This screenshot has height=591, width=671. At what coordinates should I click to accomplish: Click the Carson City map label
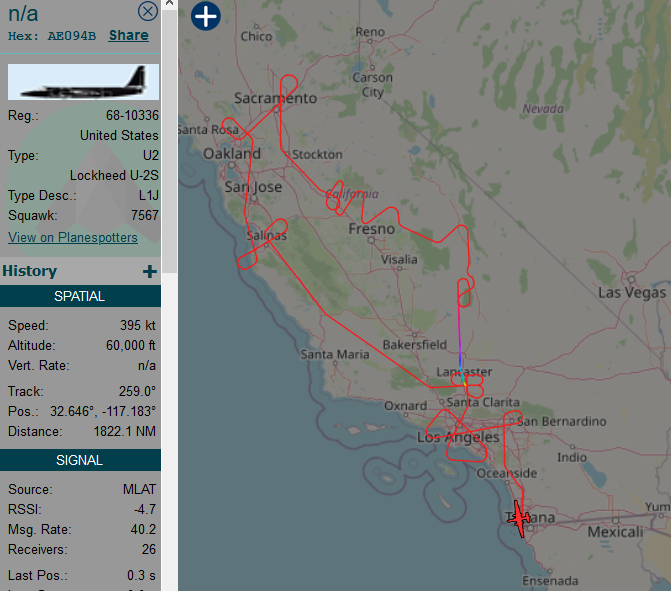click(372, 85)
